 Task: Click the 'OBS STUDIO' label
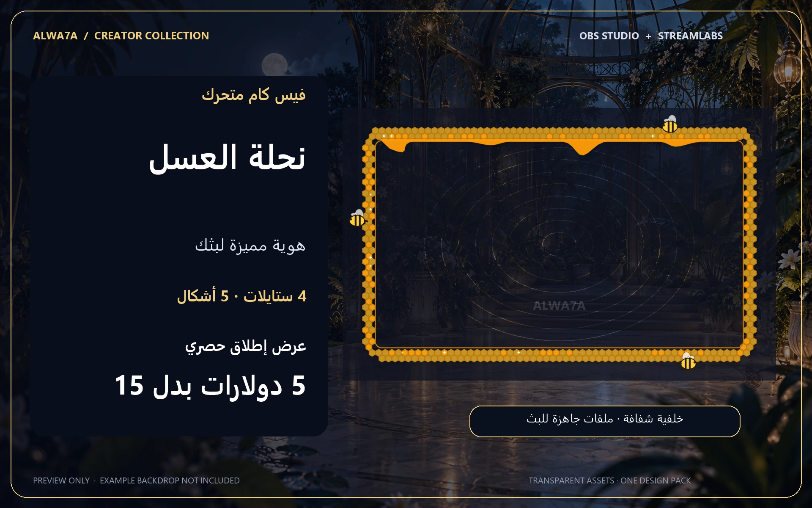(x=609, y=36)
